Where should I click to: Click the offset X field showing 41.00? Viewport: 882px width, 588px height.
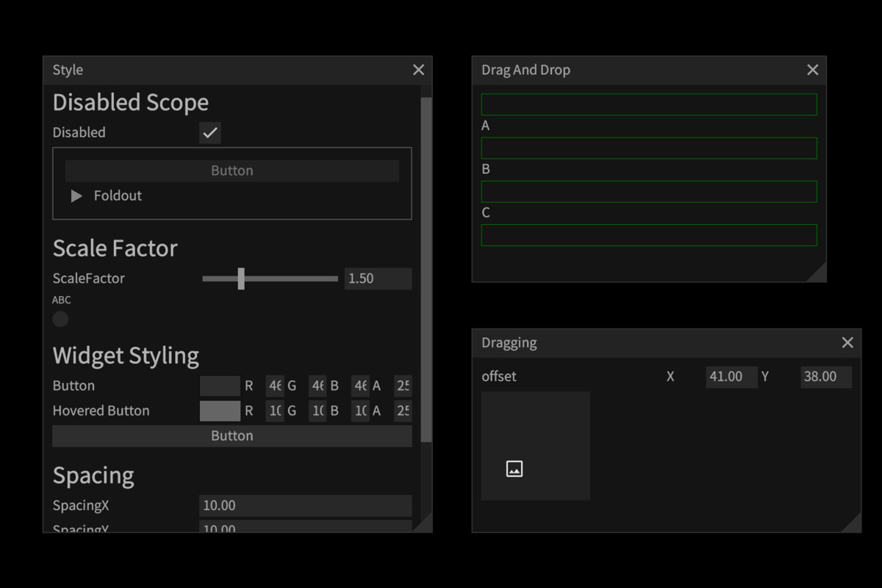coord(731,376)
